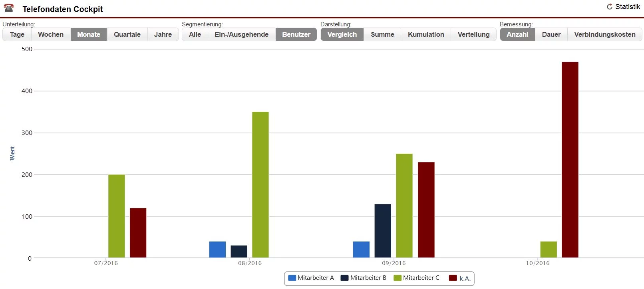Click the Statistik refresh icon

click(x=610, y=7)
